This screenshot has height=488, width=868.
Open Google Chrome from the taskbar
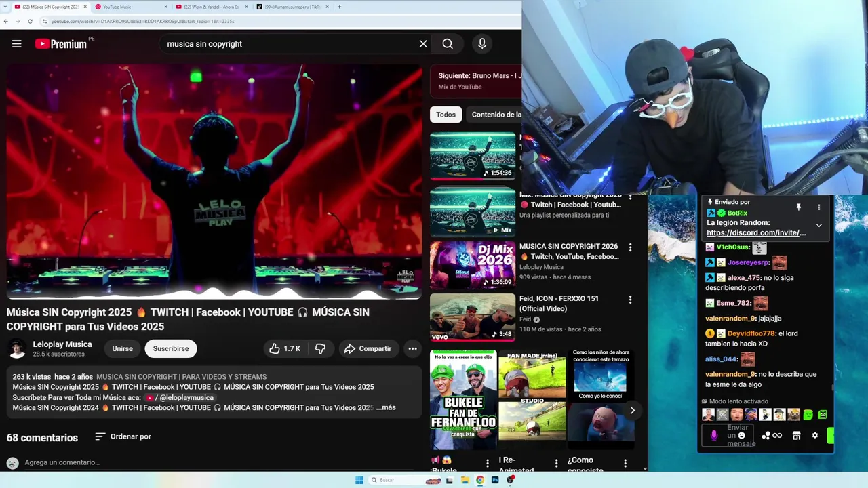[x=479, y=480]
